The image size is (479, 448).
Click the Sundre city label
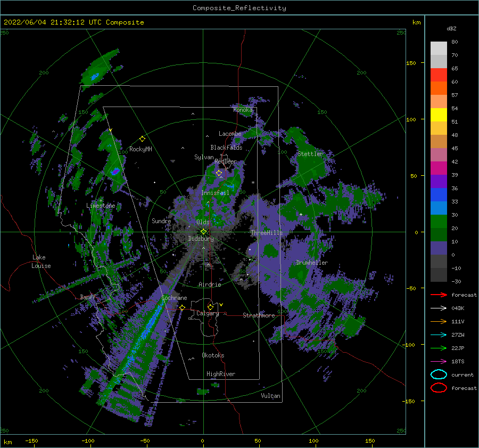click(161, 221)
